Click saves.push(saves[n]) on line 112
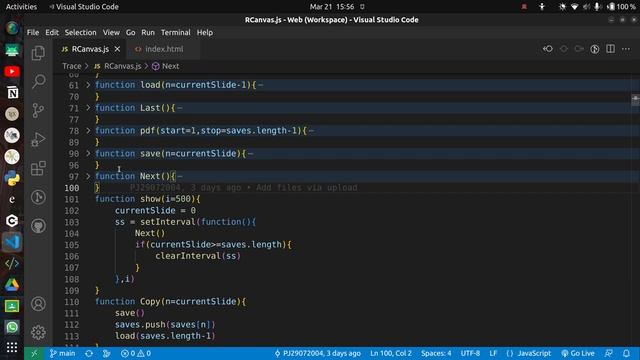Viewport: 640px width, 360px height. click(165, 324)
